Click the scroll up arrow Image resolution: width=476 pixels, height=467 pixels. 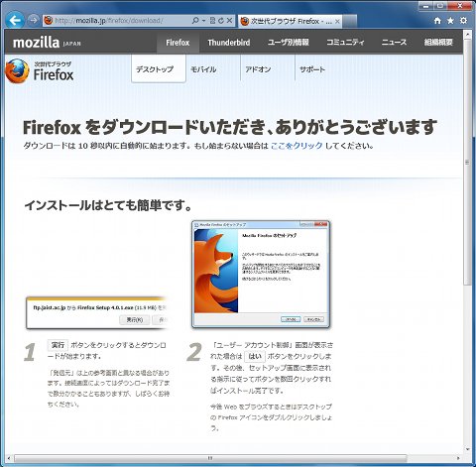(467, 35)
